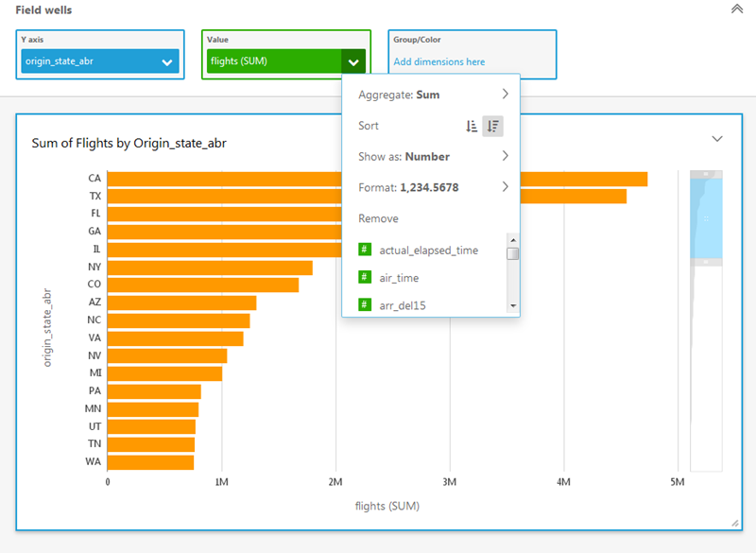Expand the Aggregate: Sum submenu
This screenshot has width=756, height=553.
[505, 95]
